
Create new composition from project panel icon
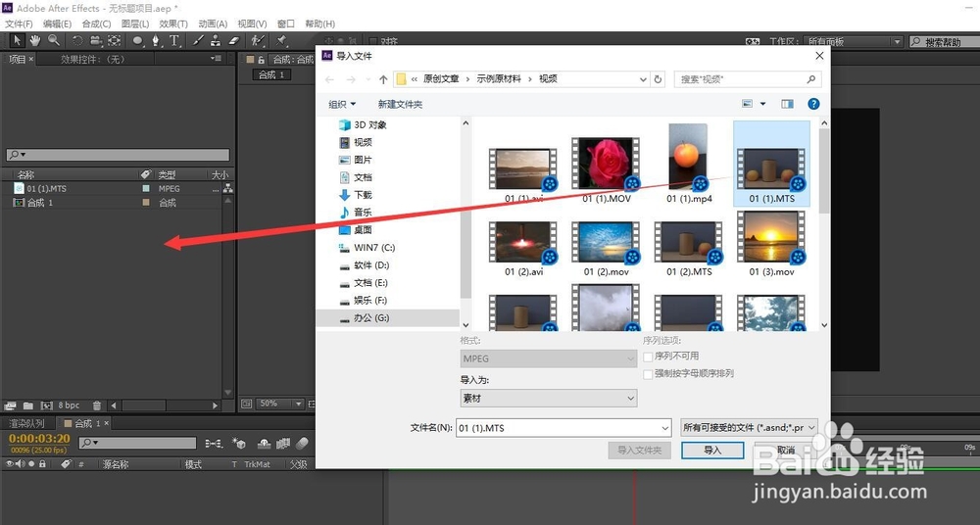click(46, 405)
